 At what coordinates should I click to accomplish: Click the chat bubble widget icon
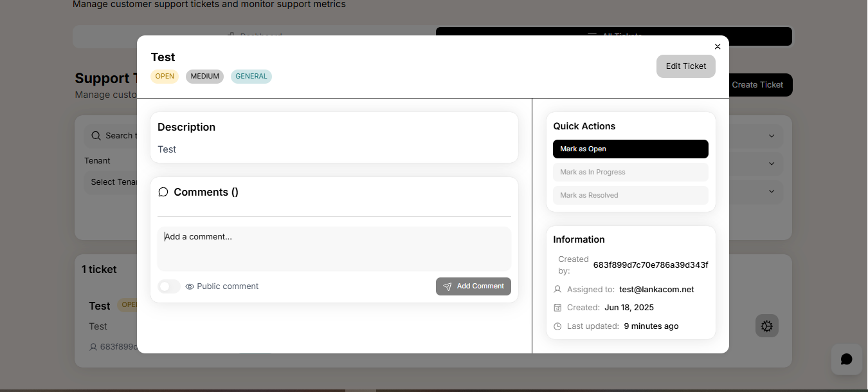click(846, 359)
